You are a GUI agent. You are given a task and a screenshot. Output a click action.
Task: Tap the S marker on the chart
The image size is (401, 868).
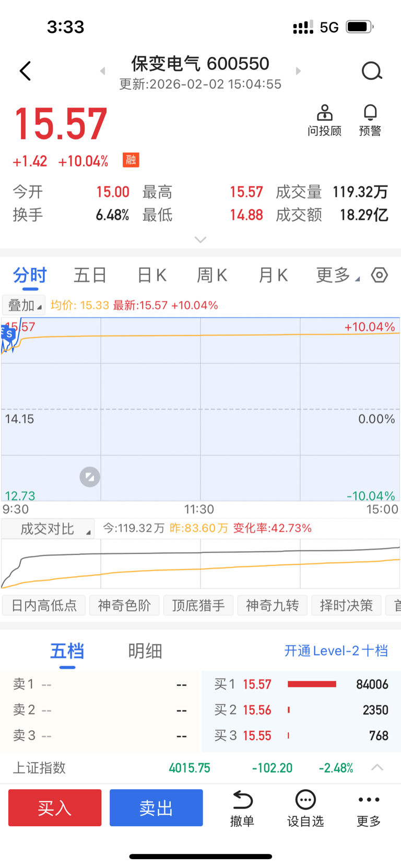point(9,334)
